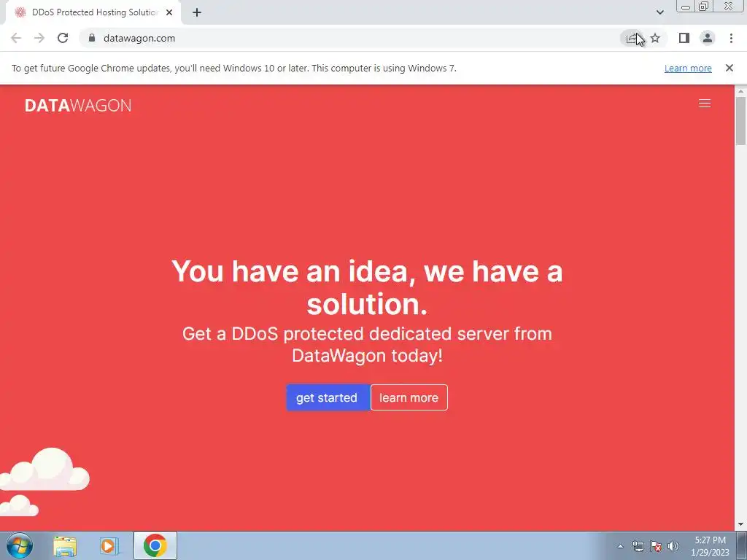Reload the datawagon.com page
The image size is (747, 560).
(x=63, y=38)
